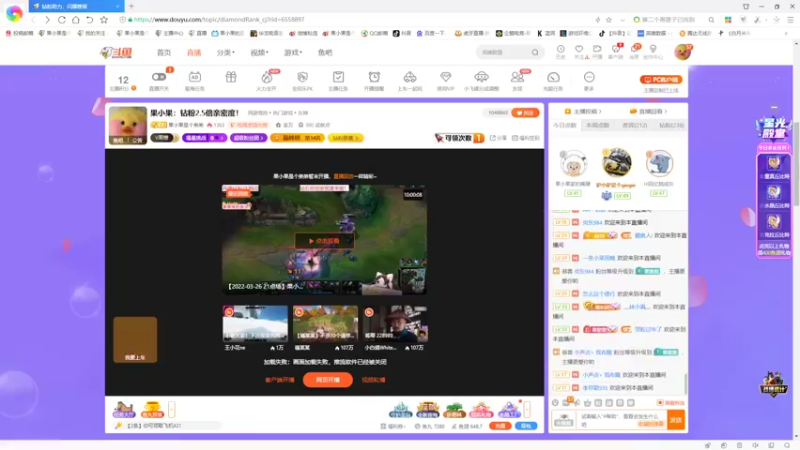The image size is (800, 450).
Task: Open the 星光殿堂 side banner
Action: coord(774,127)
